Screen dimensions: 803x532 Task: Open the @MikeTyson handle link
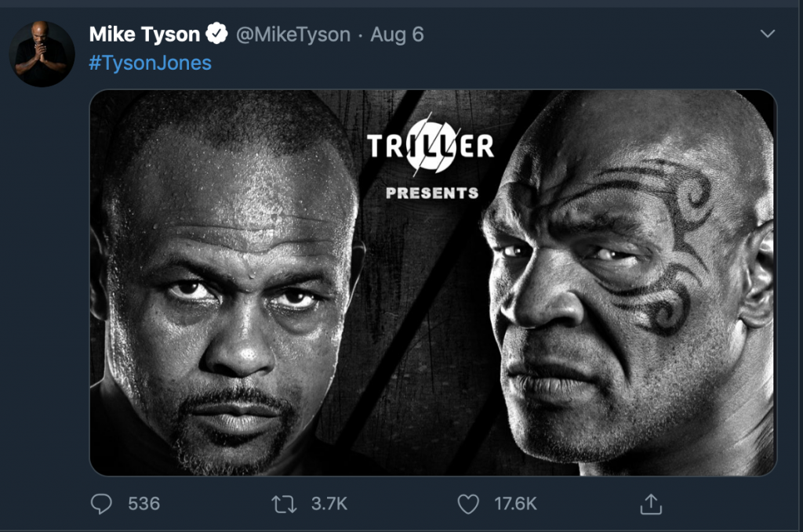point(293,34)
